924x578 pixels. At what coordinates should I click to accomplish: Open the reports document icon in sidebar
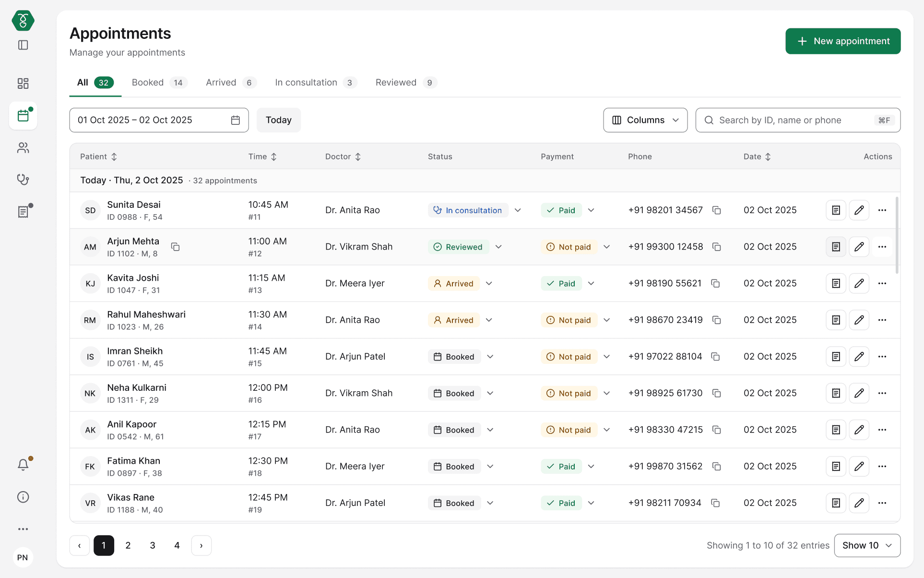[x=23, y=212]
